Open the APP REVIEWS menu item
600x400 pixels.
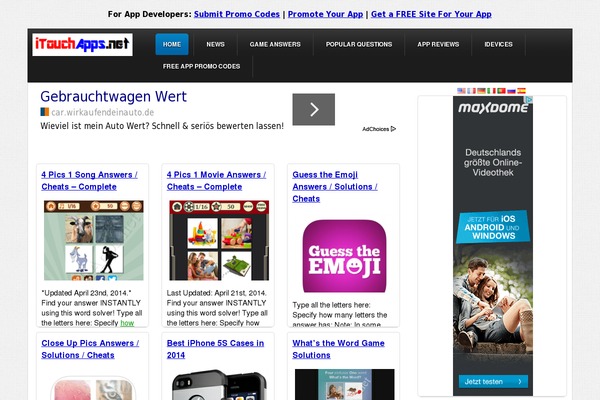tap(438, 44)
